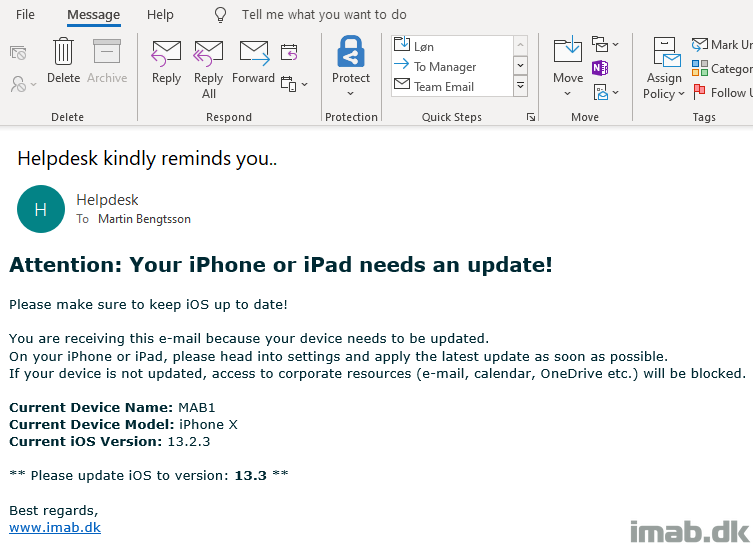Click Reply All
Image resolution: width=753 pixels, height=544 pixels.
coord(208,69)
